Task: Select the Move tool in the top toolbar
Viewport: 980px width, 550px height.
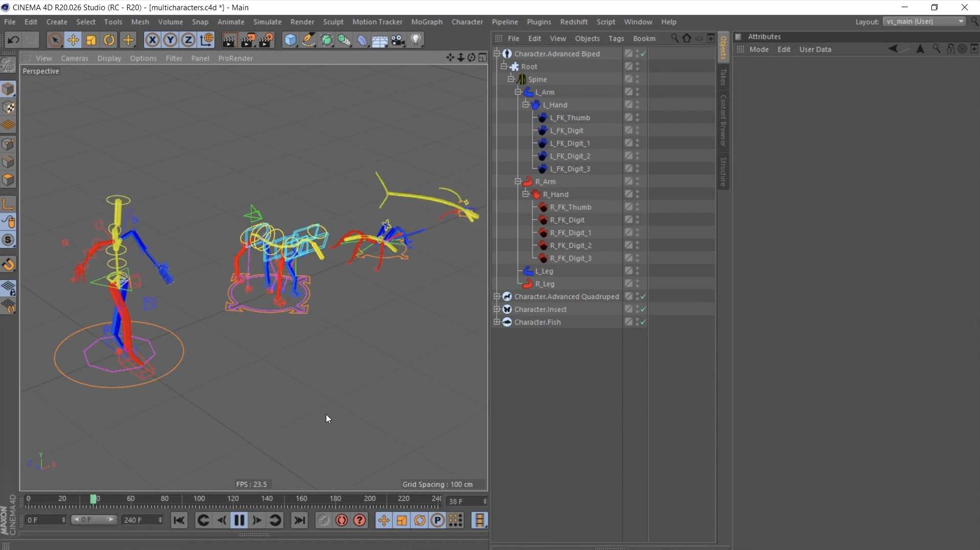Action: coord(73,40)
